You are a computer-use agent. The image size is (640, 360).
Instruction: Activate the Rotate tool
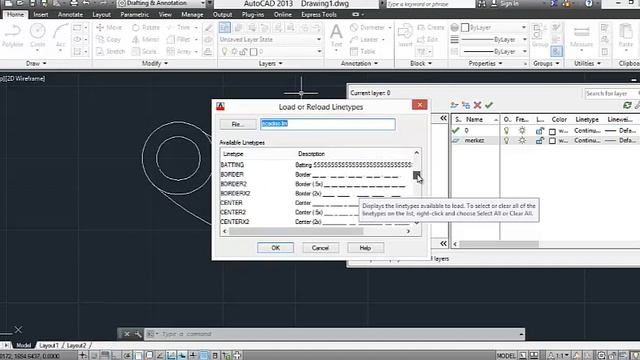click(x=146, y=27)
